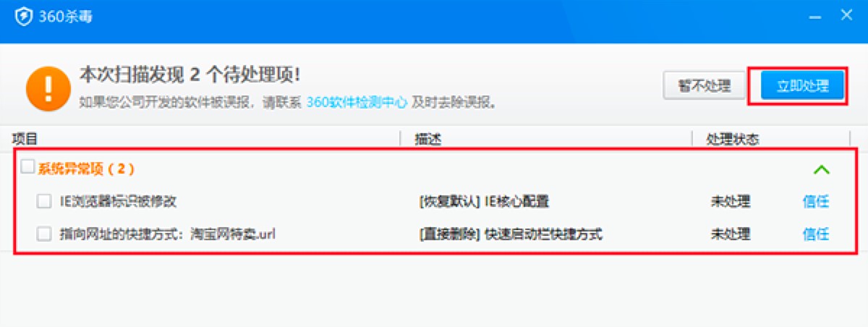Click the orange exclamation warning icon

click(48, 87)
